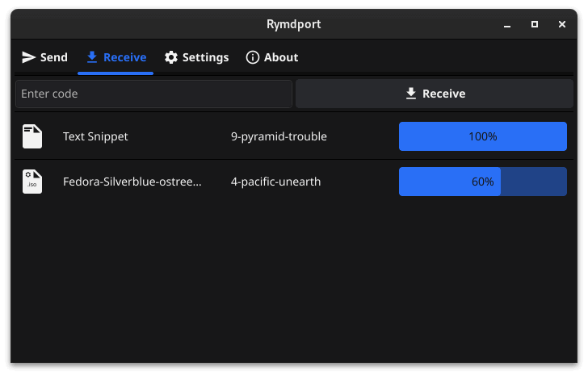Click the .iso file icon
The width and height of the screenshot is (588, 376).
(x=32, y=182)
